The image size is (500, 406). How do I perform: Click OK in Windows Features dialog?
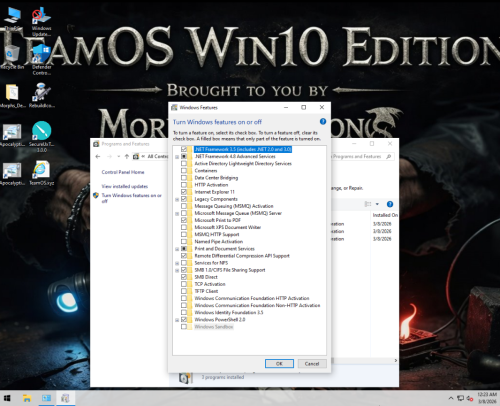click(x=279, y=364)
